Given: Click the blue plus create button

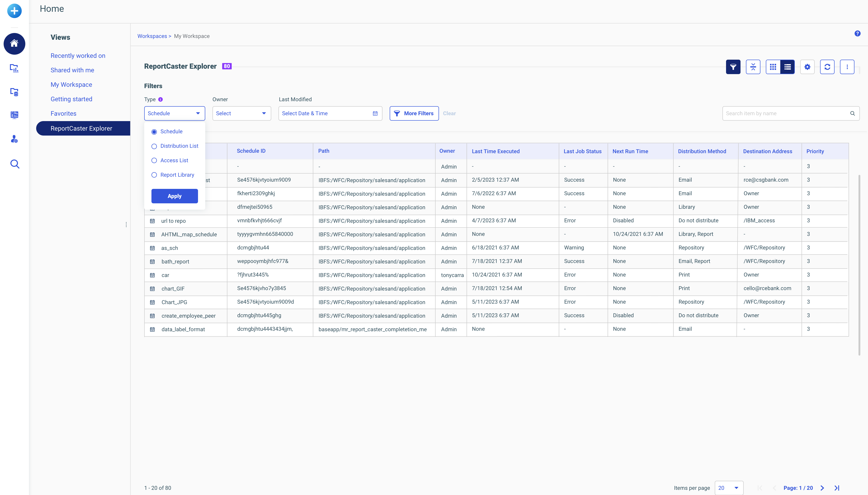Looking at the screenshot, I should point(14,11).
